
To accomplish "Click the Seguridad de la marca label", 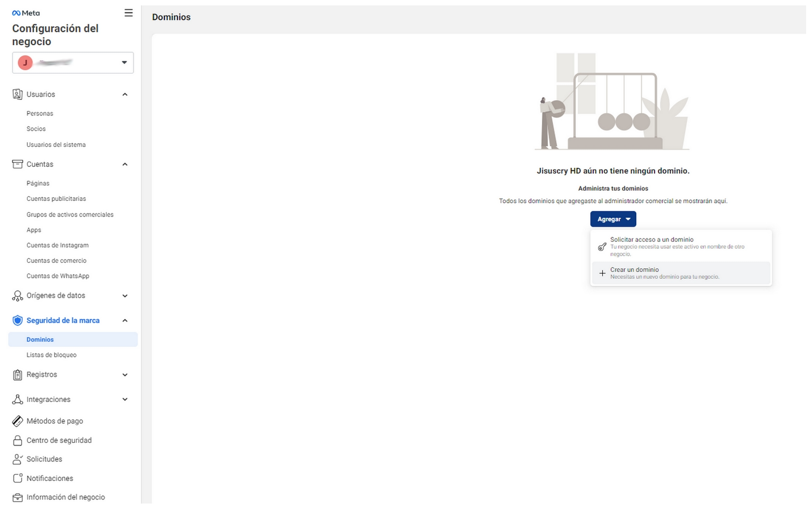I will (x=63, y=320).
